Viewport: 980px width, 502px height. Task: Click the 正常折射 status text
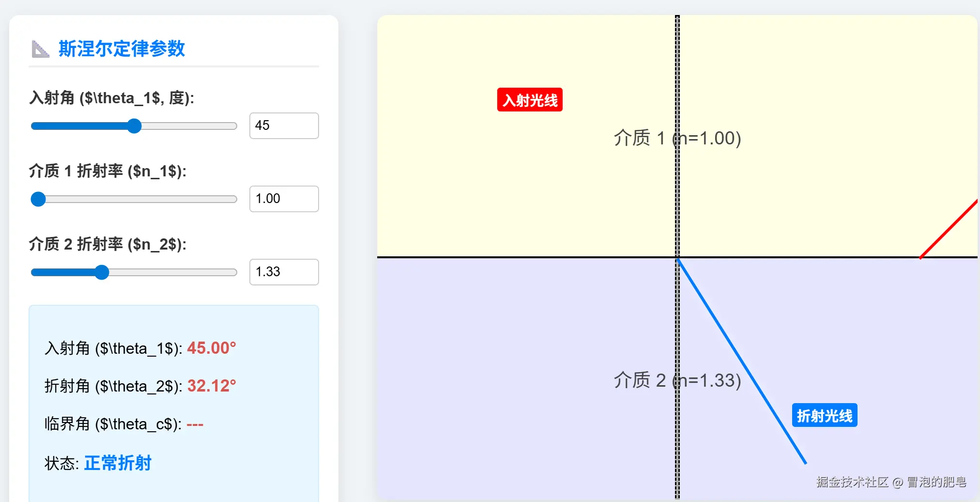[x=118, y=463]
